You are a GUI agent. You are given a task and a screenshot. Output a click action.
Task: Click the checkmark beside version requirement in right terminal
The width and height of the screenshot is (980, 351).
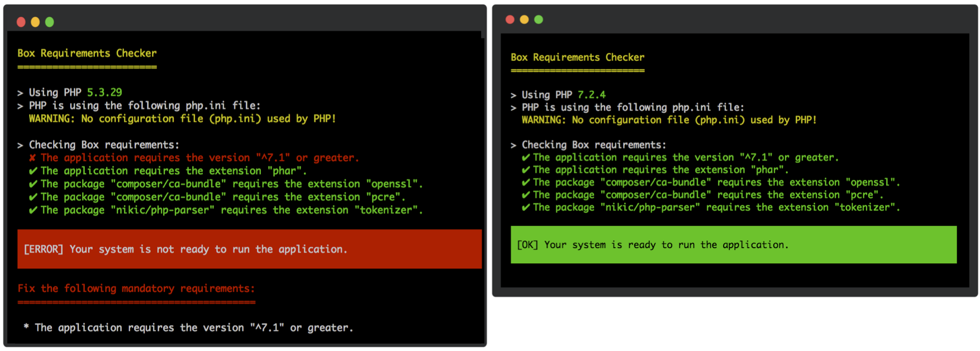pyautogui.click(x=526, y=158)
